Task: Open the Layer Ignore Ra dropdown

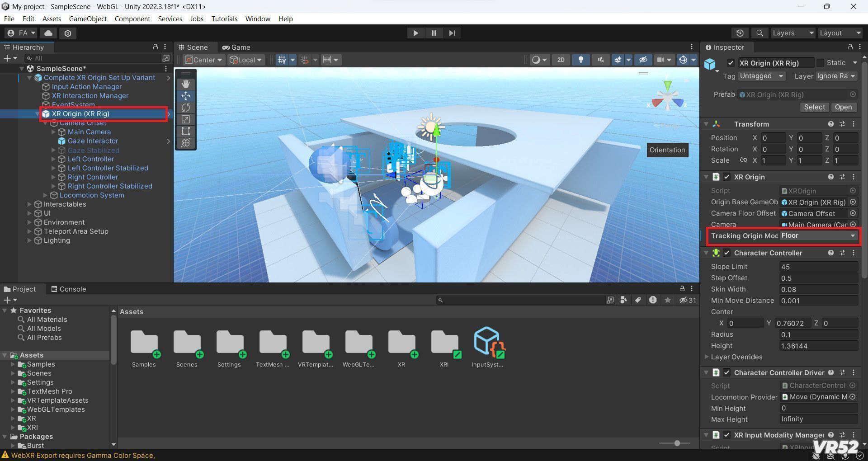Action: [836, 76]
